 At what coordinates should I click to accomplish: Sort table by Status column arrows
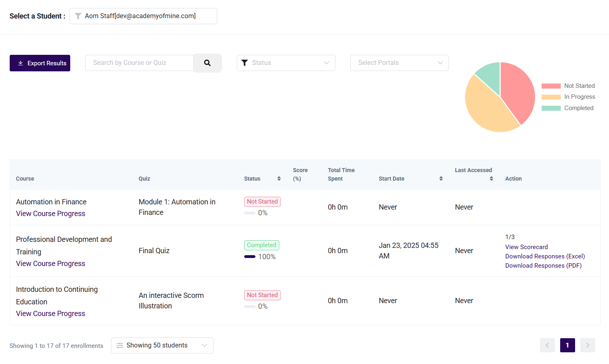tap(279, 179)
